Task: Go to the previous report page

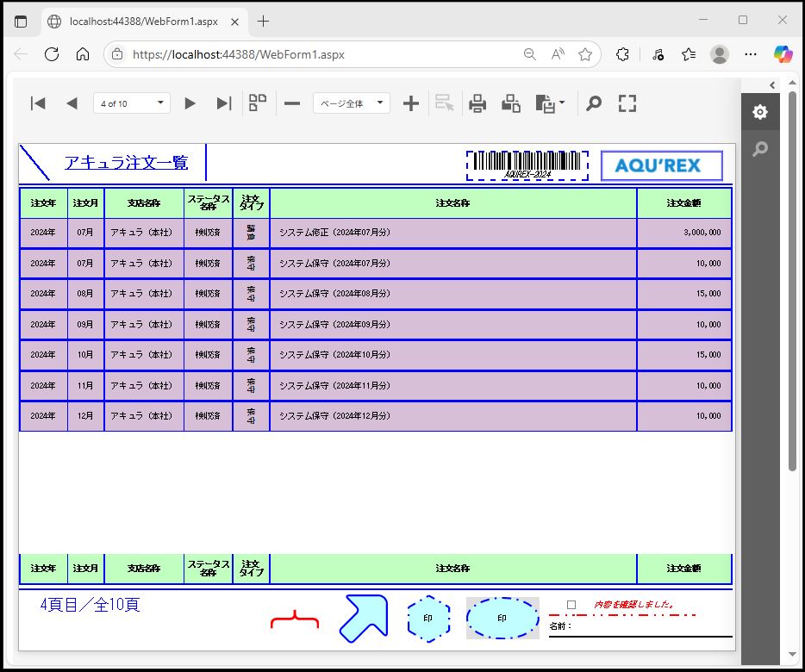Action: tap(72, 103)
